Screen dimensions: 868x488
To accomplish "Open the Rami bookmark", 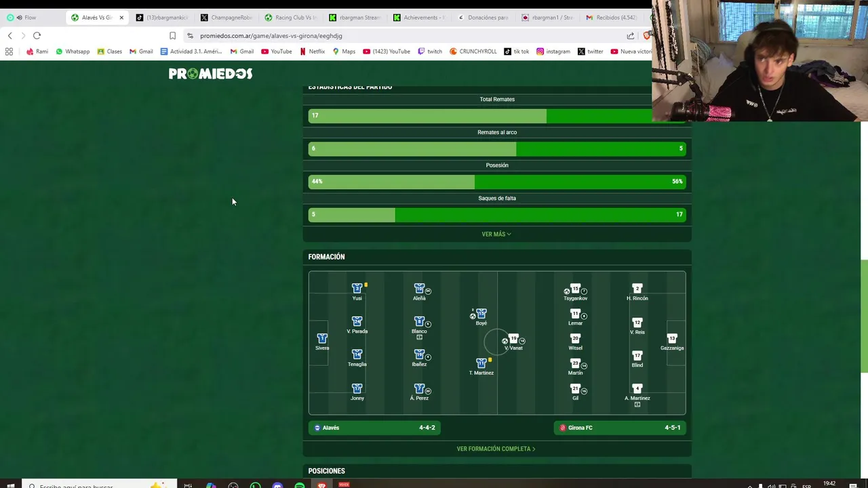I will pyautogui.click(x=37, y=52).
